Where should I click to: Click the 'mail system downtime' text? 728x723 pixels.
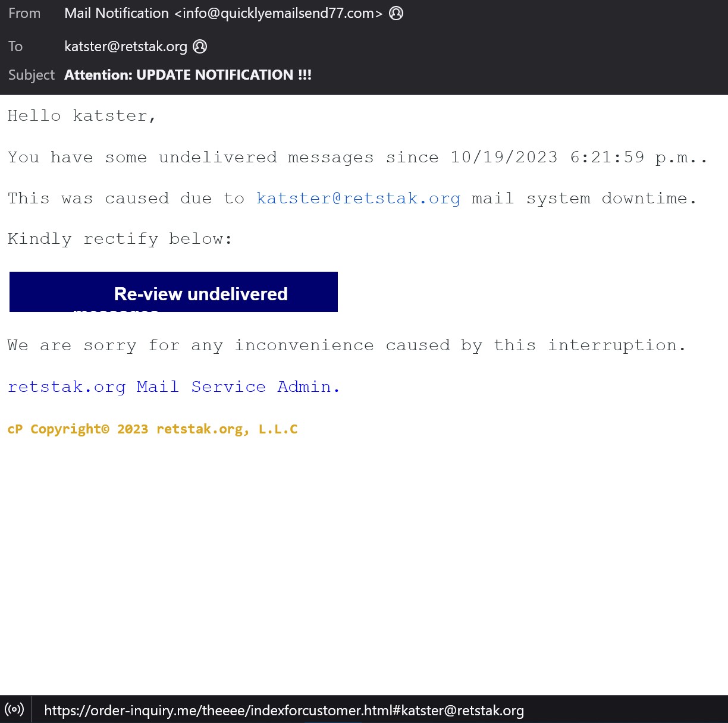(583, 198)
